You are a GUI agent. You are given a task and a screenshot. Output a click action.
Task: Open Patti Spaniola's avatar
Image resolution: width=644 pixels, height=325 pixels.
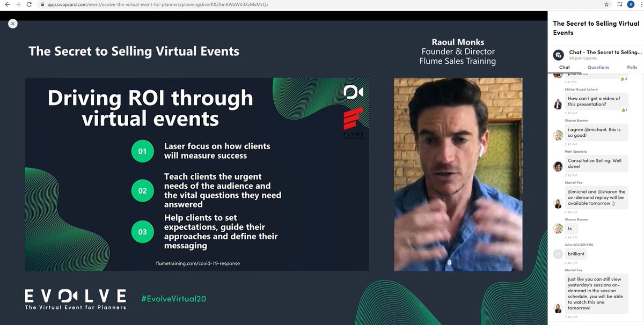click(x=558, y=166)
